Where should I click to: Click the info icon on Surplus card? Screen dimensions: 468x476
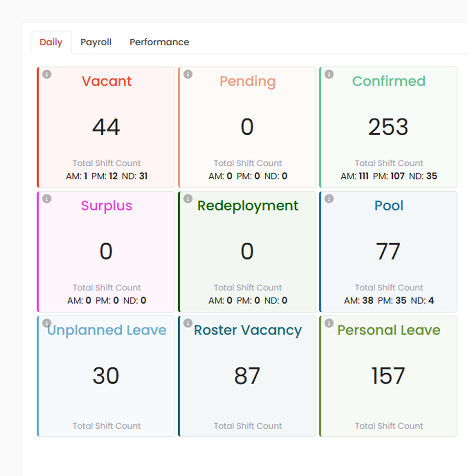47,198
